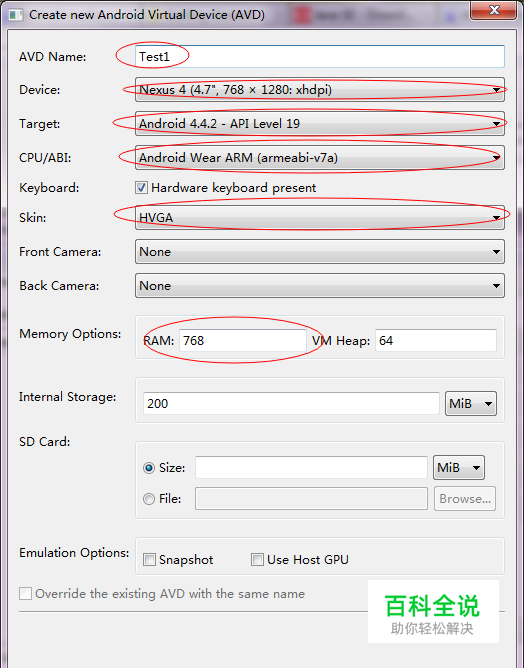
Task: Open the Internal Storage MiB unit dropdown
Action: tap(471, 403)
